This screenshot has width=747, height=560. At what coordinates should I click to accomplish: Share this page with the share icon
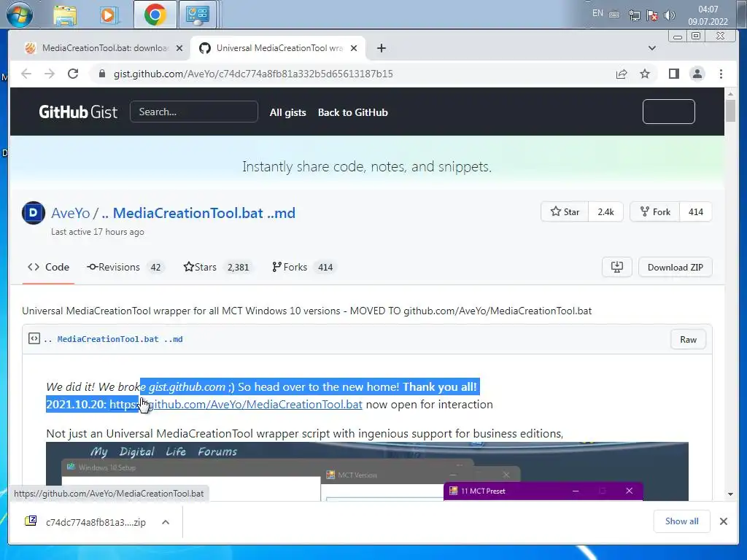[622, 74]
